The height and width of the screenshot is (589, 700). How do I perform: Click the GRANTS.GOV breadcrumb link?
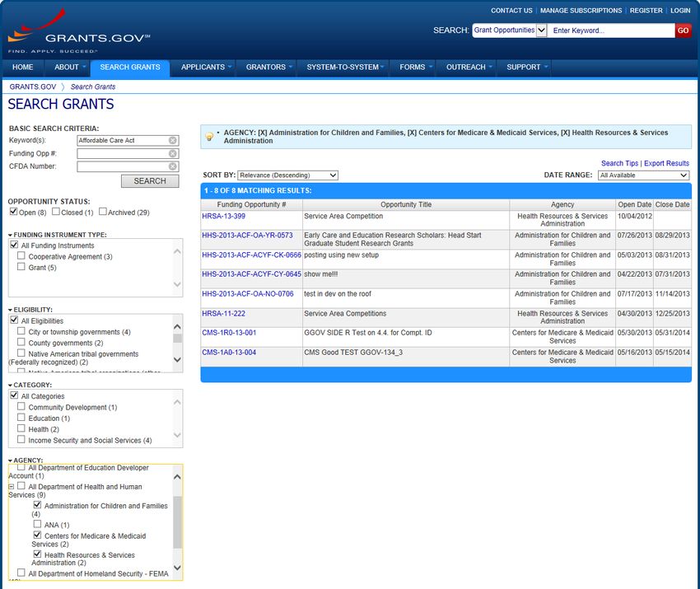click(x=33, y=86)
